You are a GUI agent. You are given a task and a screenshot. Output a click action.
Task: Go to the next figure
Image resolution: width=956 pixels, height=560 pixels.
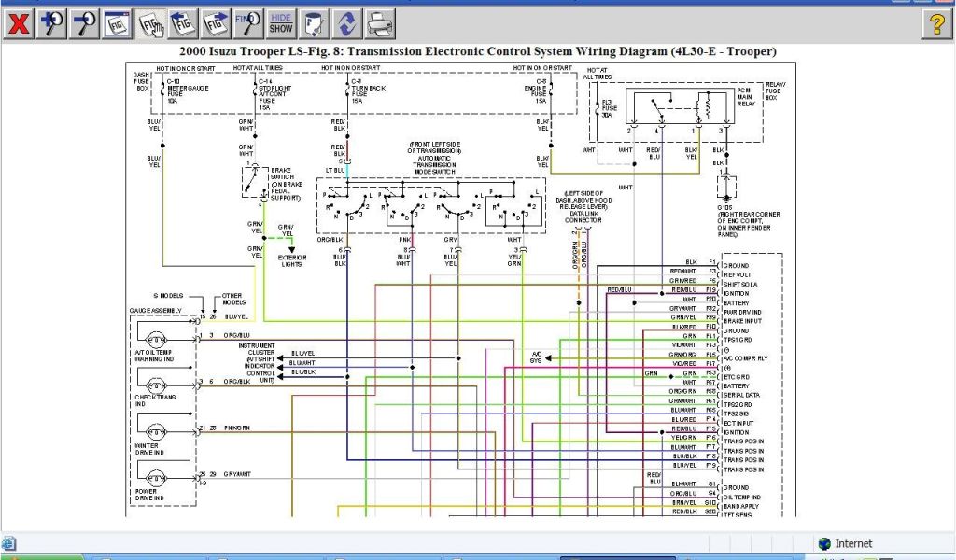[216, 23]
